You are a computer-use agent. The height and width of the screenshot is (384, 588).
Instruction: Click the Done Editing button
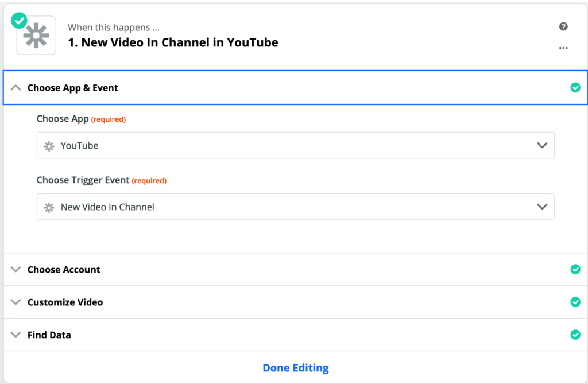click(295, 367)
